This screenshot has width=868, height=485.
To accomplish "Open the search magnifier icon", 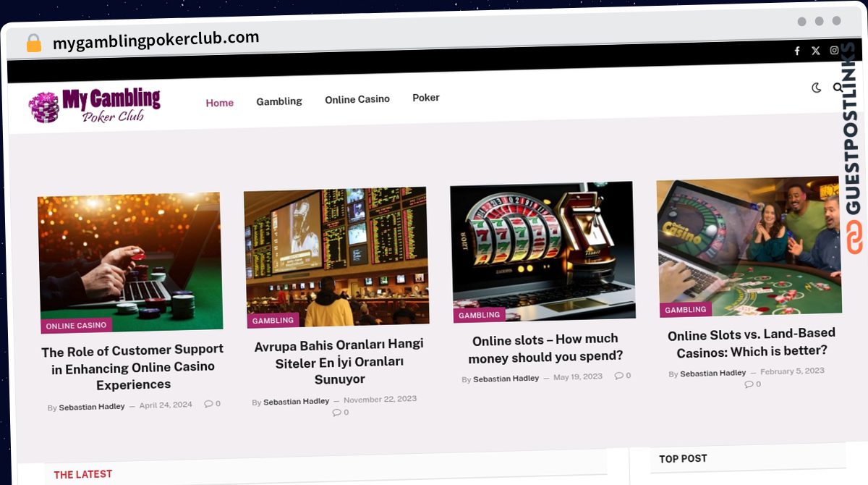I will pos(838,88).
